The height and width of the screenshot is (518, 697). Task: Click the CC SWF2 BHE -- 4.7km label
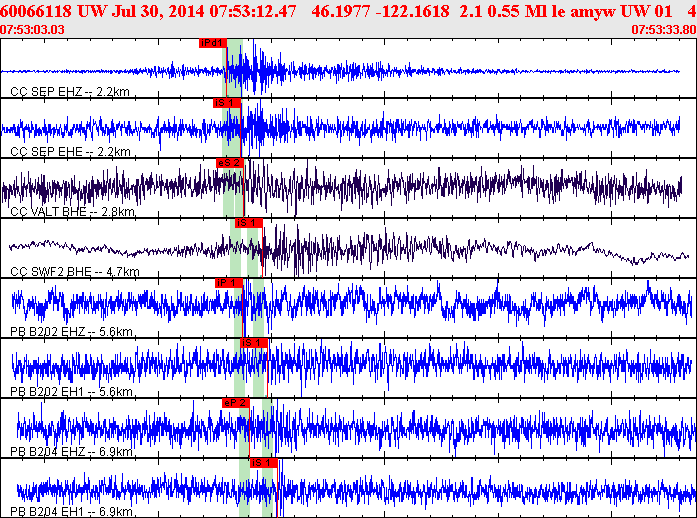tap(75, 272)
